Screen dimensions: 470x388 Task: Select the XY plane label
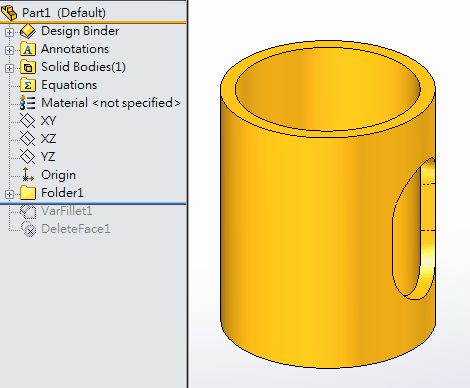tap(48, 121)
